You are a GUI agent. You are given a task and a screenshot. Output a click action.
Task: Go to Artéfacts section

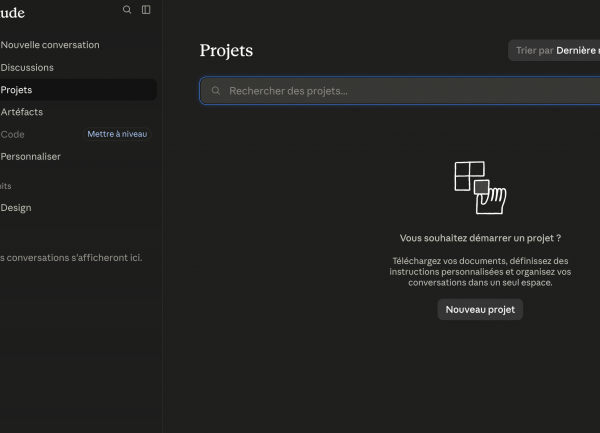(21, 112)
